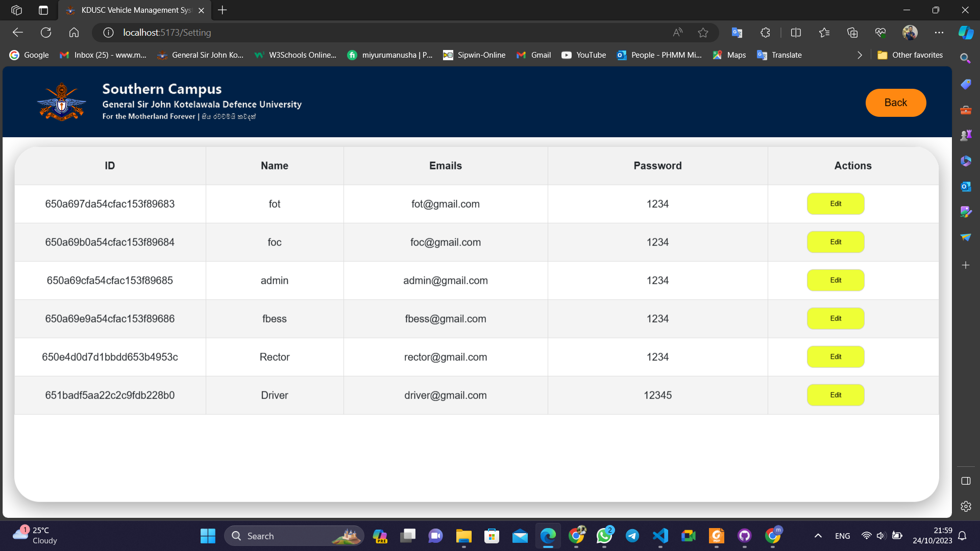Open the Other favorites folder
Viewport: 980px width, 551px height.
coord(910,55)
